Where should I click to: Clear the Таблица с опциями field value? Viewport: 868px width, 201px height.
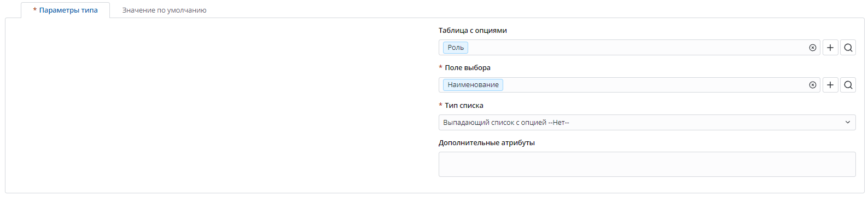click(812, 48)
